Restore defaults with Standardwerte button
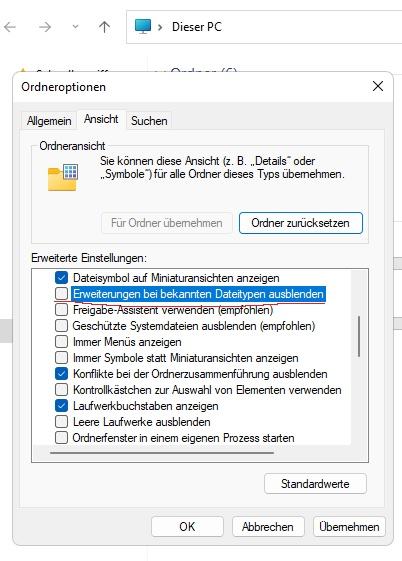The width and height of the screenshot is (402, 561). (315, 484)
